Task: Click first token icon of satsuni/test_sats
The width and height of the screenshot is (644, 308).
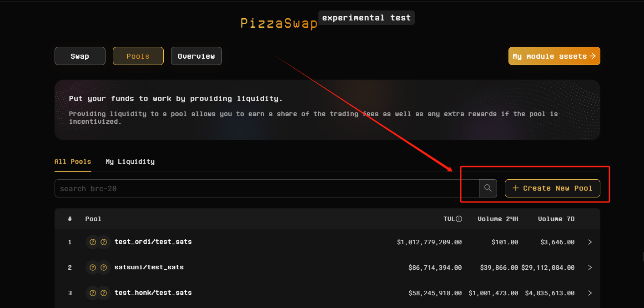Action: pyautogui.click(x=92, y=268)
